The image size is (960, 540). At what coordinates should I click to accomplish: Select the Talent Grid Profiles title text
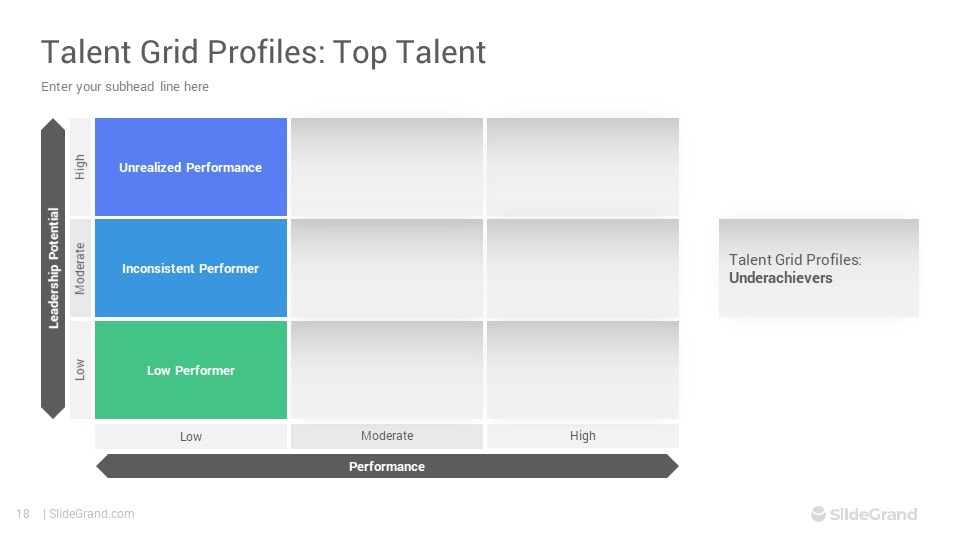pyautogui.click(x=263, y=51)
